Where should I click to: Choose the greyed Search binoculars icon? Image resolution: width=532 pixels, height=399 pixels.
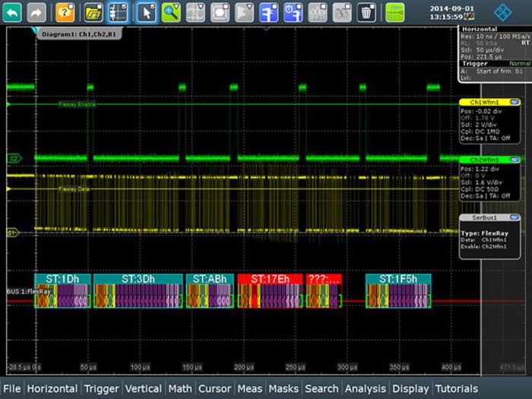coord(342,13)
